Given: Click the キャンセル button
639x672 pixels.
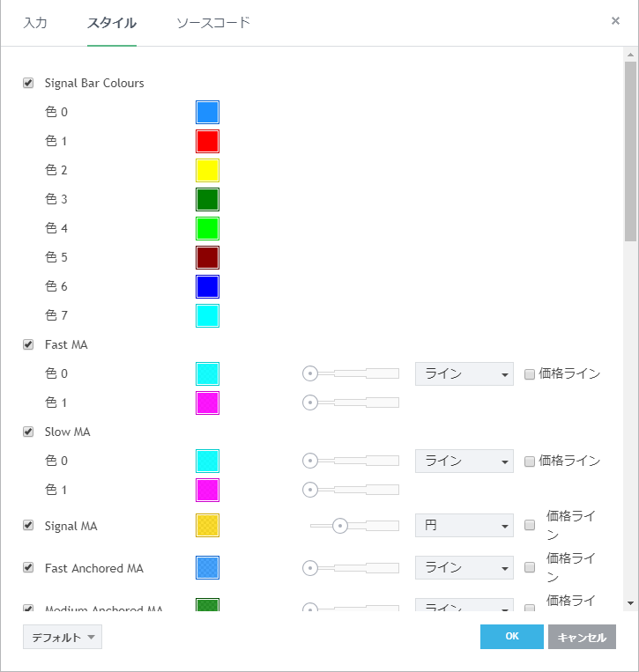Looking at the screenshot, I should pos(582,637).
